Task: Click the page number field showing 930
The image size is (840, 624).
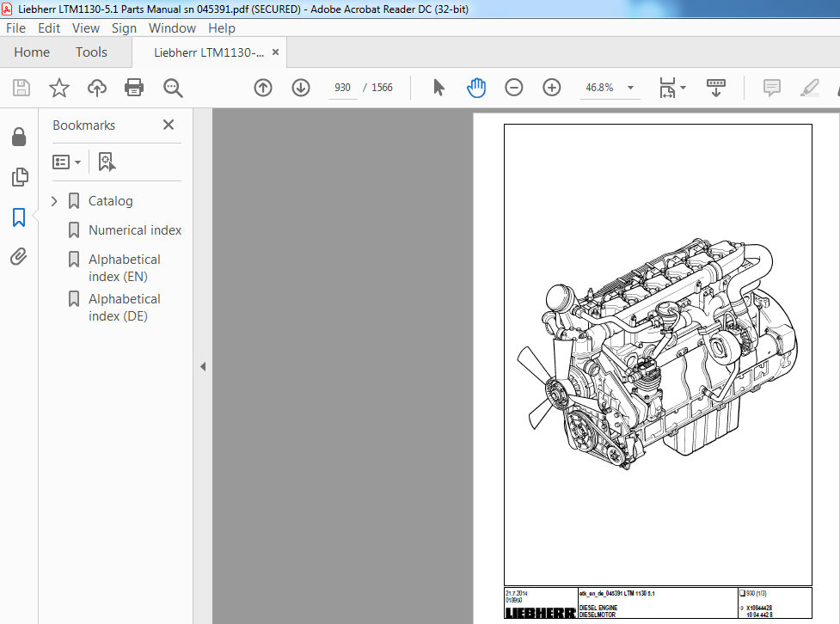Action: click(342, 88)
